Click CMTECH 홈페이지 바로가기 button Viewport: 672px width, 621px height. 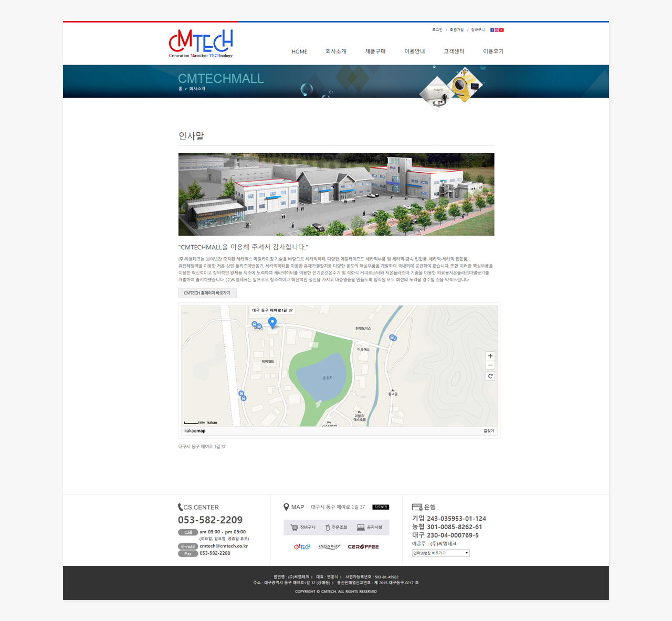point(207,293)
